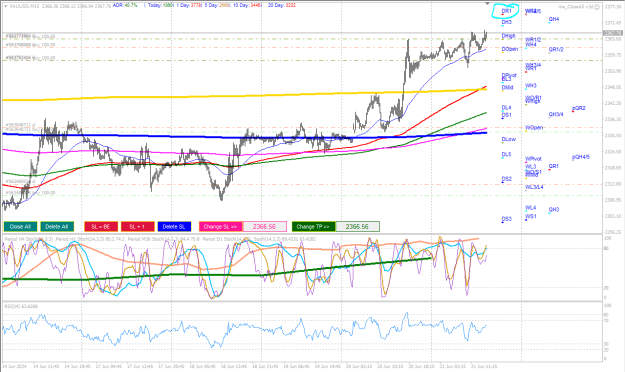This screenshot has width=625, height=372.
Task: Click the Delete All button
Action: point(57,226)
